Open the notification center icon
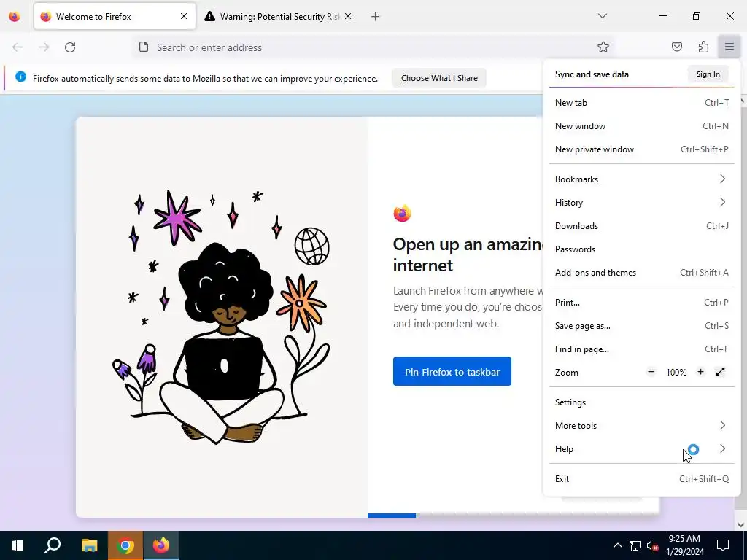Screen dimensions: 747x560 723,545
